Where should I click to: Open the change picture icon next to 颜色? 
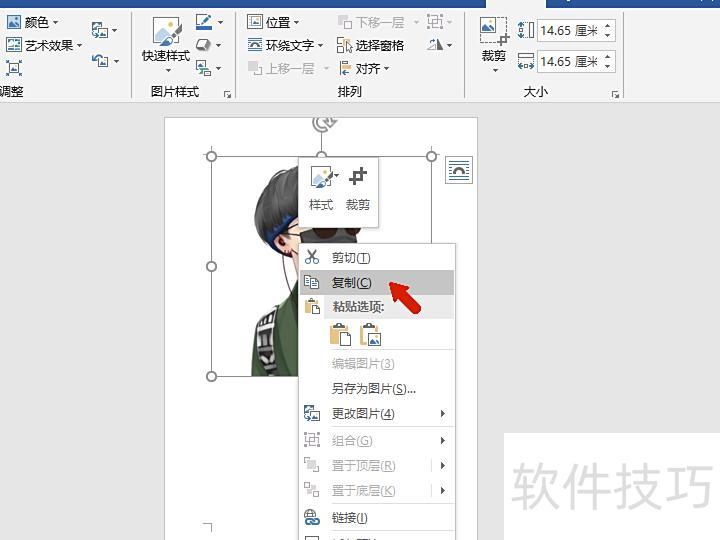pyautogui.click(x=104, y=30)
